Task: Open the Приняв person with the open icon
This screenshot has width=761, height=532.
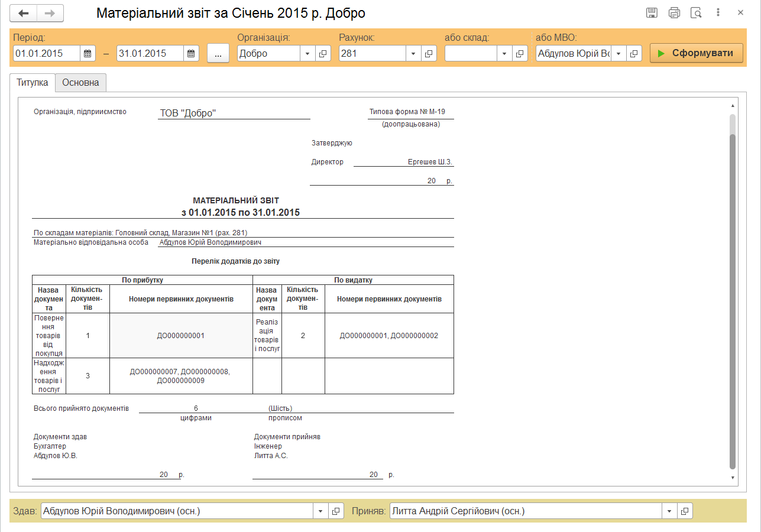Action: coord(685,511)
